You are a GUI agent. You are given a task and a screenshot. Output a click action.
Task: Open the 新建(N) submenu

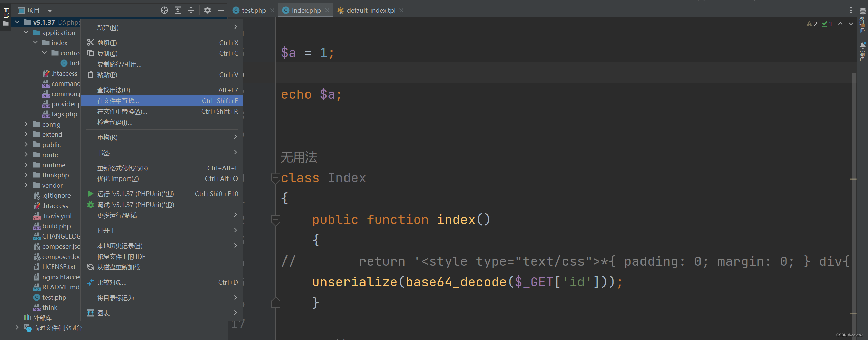coord(162,27)
